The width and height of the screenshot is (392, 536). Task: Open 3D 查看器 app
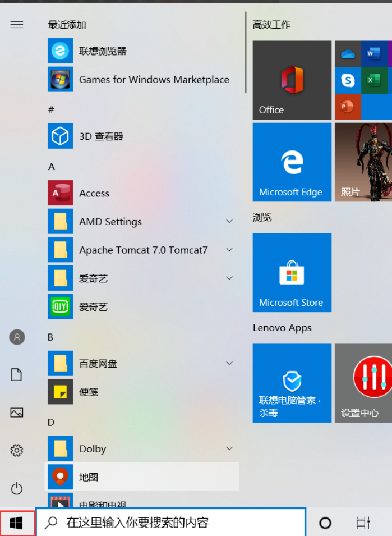click(142, 136)
